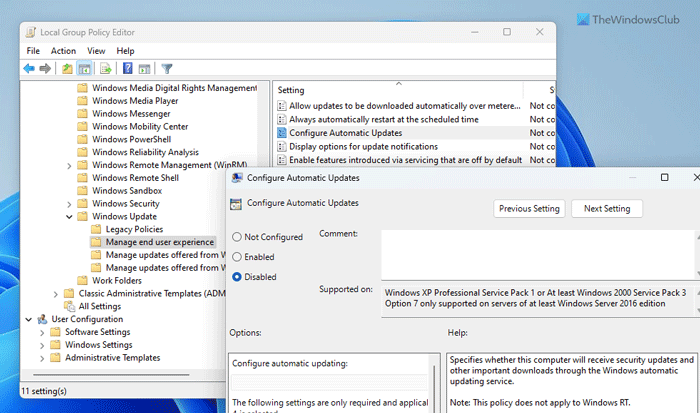This screenshot has width=700, height=413.
Task: Click the Up one level folder icon
Action: point(68,69)
